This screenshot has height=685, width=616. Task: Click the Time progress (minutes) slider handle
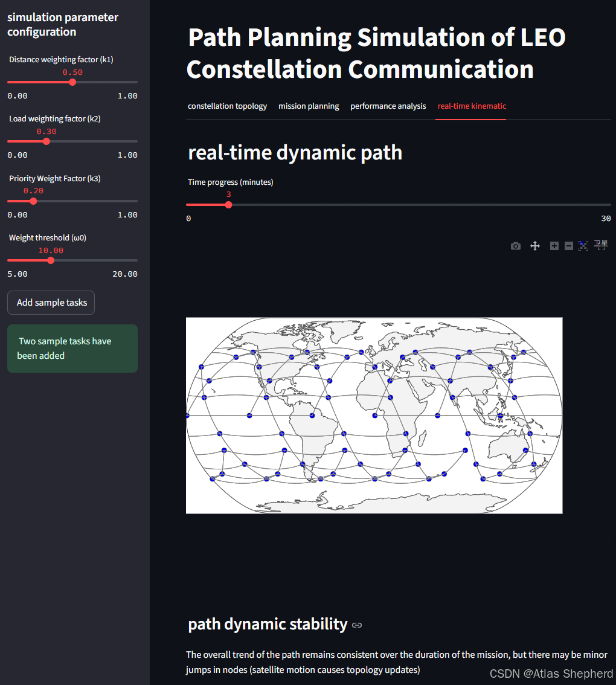[228, 204]
